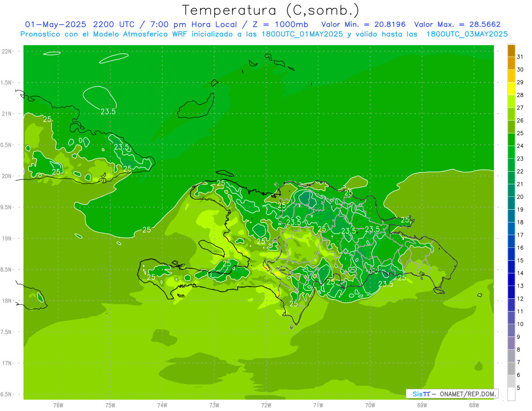Click the purple legend swatch between 8 and 9

pyautogui.click(x=511, y=343)
